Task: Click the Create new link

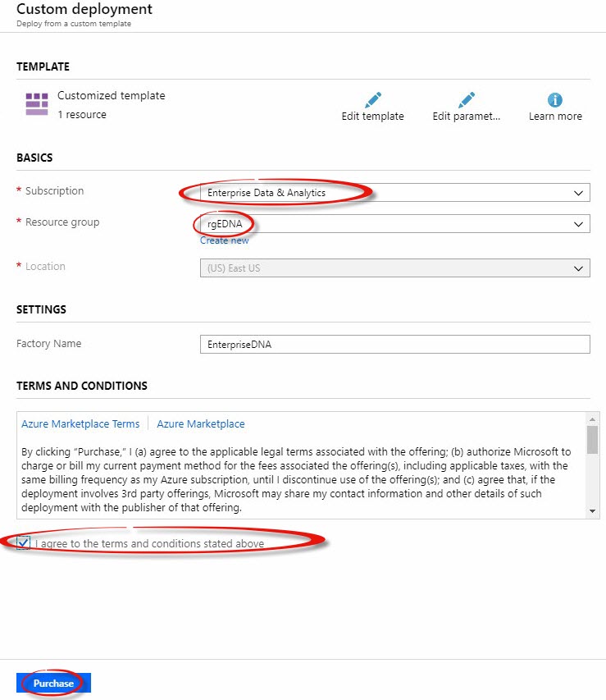Action: tap(224, 240)
